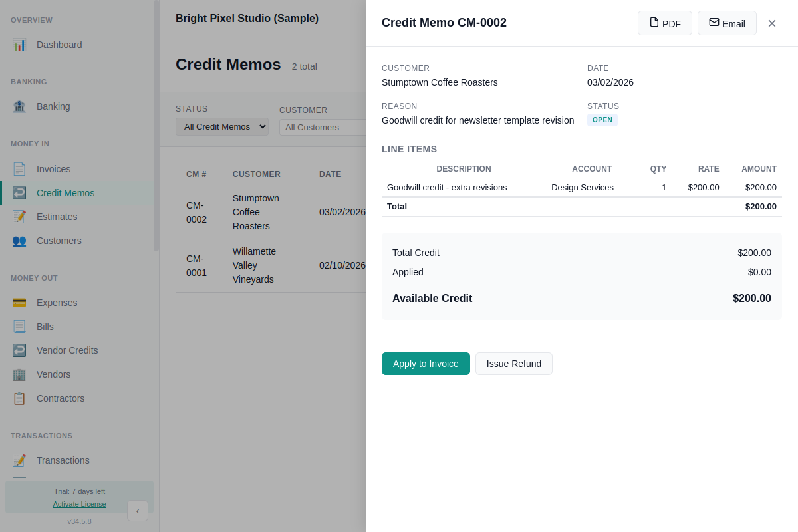Select the Expenses icon under Money Out

click(x=21, y=303)
